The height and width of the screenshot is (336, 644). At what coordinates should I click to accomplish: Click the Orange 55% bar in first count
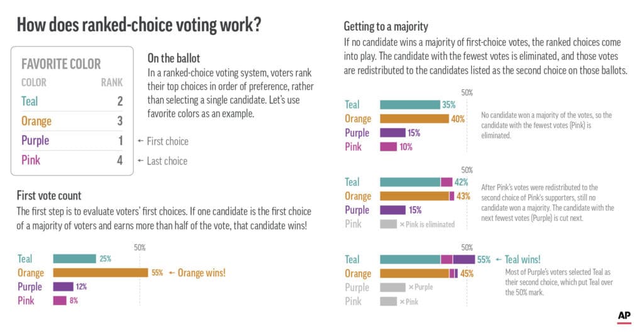pyautogui.click(x=101, y=273)
